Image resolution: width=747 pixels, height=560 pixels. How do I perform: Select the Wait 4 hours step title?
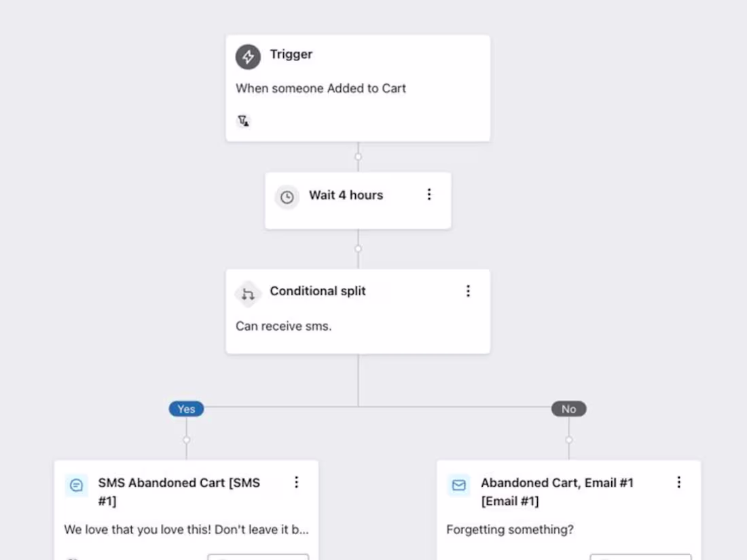click(346, 195)
